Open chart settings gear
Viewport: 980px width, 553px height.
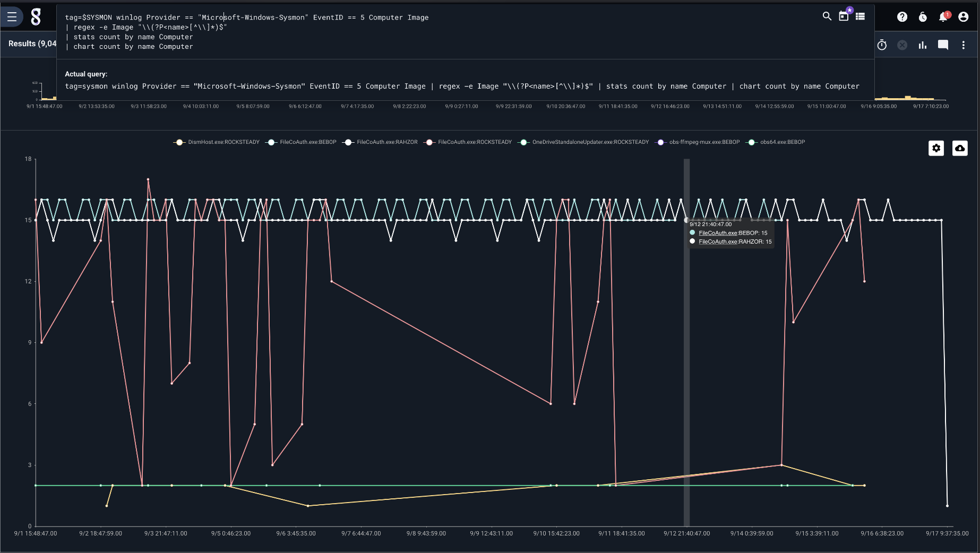click(936, 148)
